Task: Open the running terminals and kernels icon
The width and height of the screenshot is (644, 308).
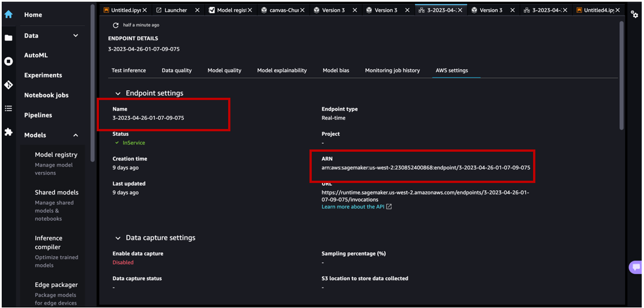Action: click(8, 61)
